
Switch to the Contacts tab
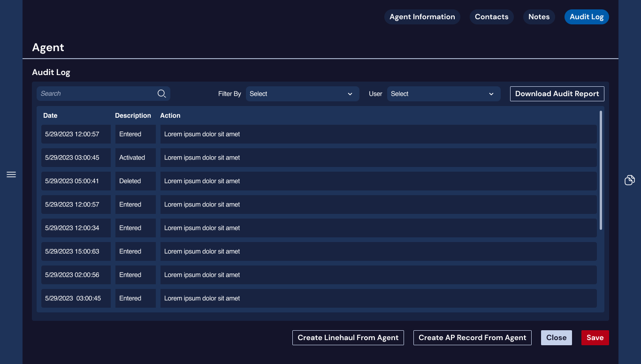(x=492, y=17)
